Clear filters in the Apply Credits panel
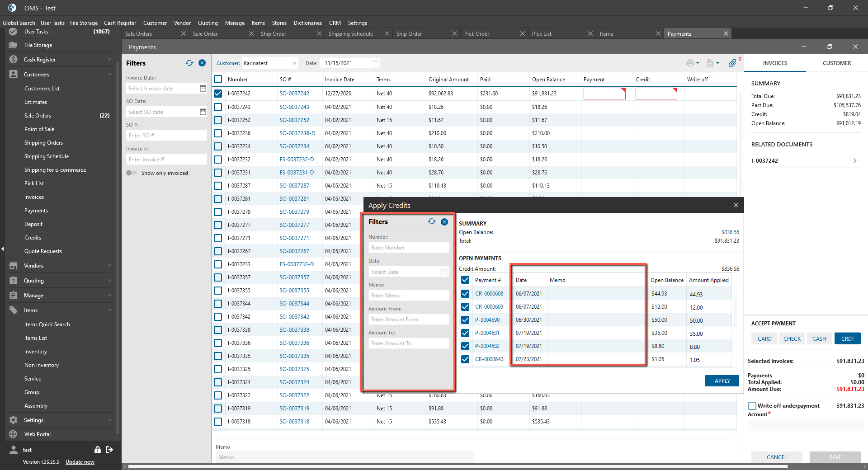The image size is (868, 470). [x=444, y=222]
